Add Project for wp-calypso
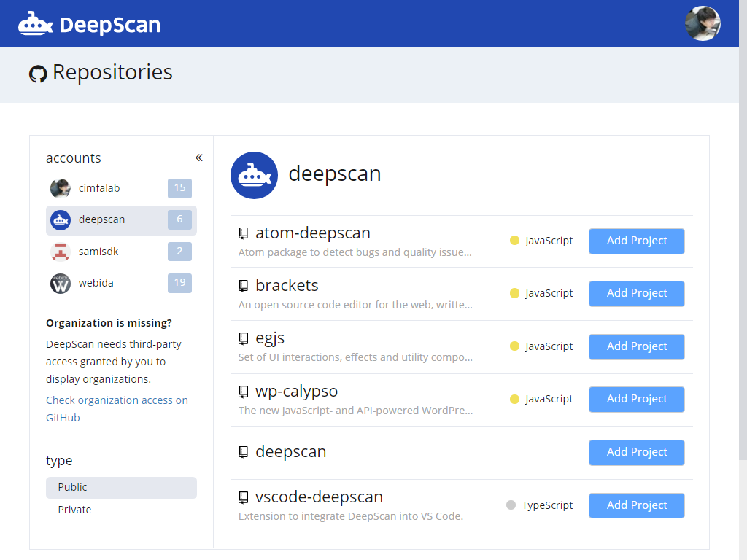The width and height of the screenshot is (747, 560). [636, 399]
